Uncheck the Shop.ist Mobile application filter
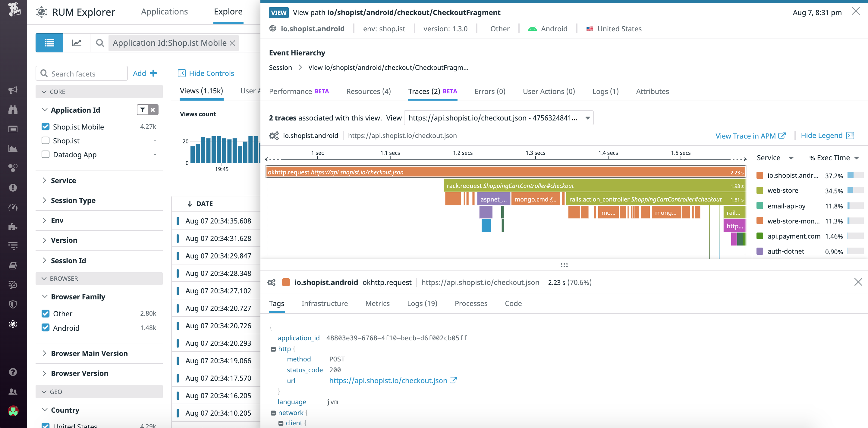 click(46, 127)
